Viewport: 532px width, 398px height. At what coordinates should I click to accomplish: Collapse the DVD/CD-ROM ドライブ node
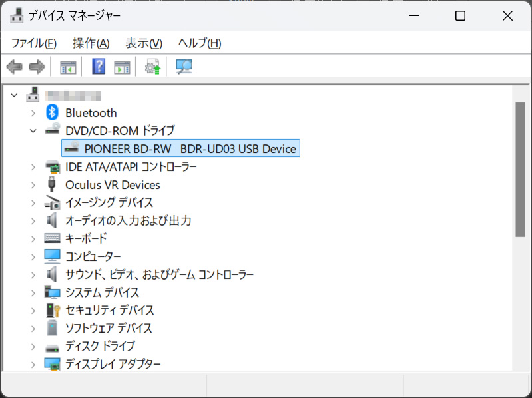(33, 131)
